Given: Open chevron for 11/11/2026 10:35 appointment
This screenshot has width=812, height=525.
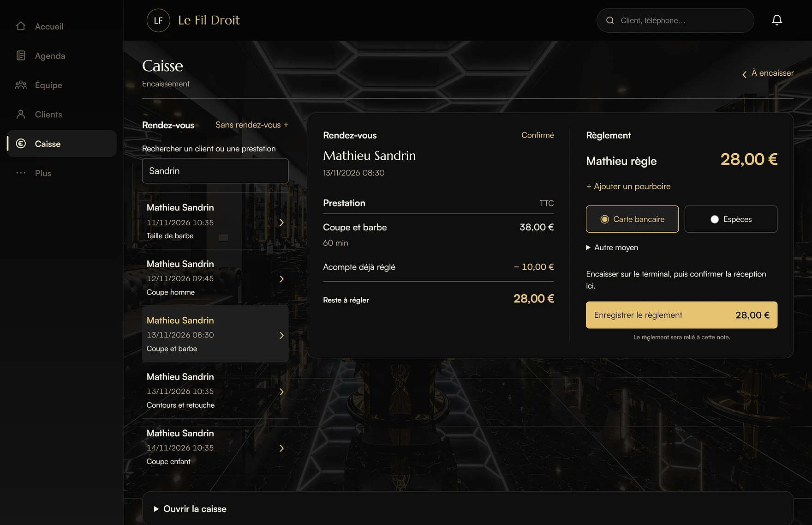Looking at the screenshot, I should pyautogui.click(x=281, y=223).
